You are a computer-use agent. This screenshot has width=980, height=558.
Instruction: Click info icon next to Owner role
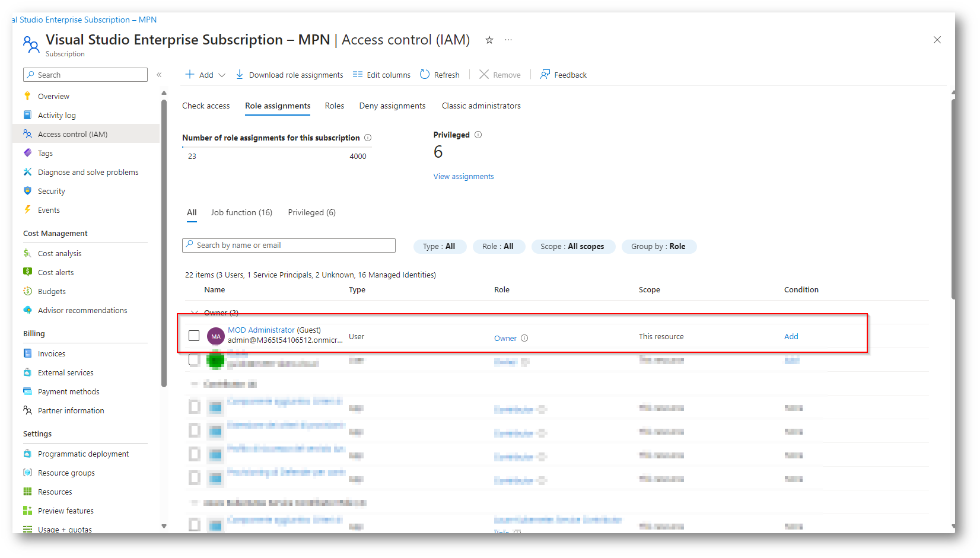(x=524, y=338)
